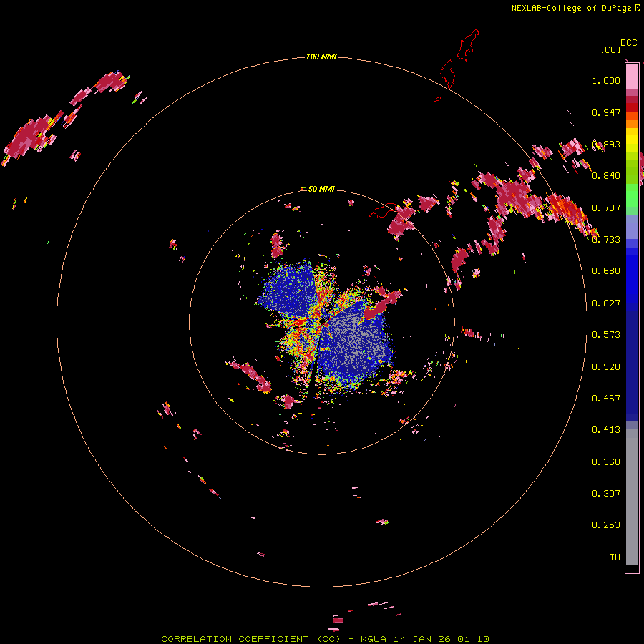Click the 0.627 color scale value
Viewport: 644px width, 644px height.
(606, 303)
